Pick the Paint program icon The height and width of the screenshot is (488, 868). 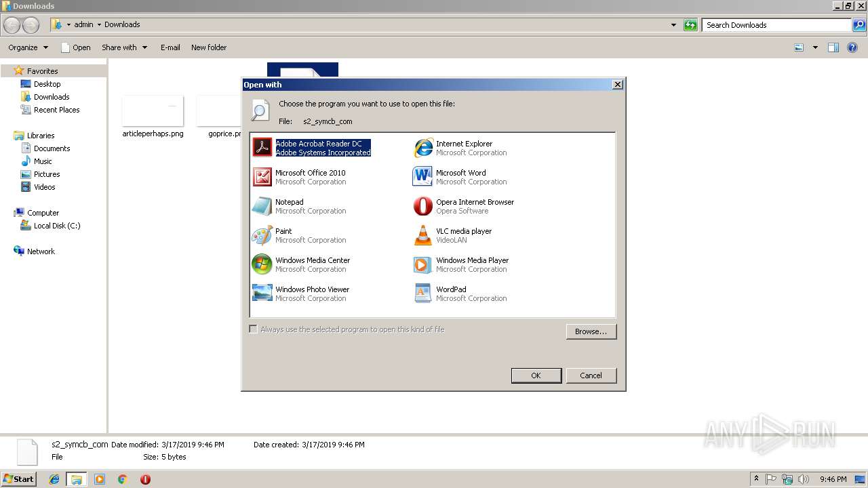(262, 235)
